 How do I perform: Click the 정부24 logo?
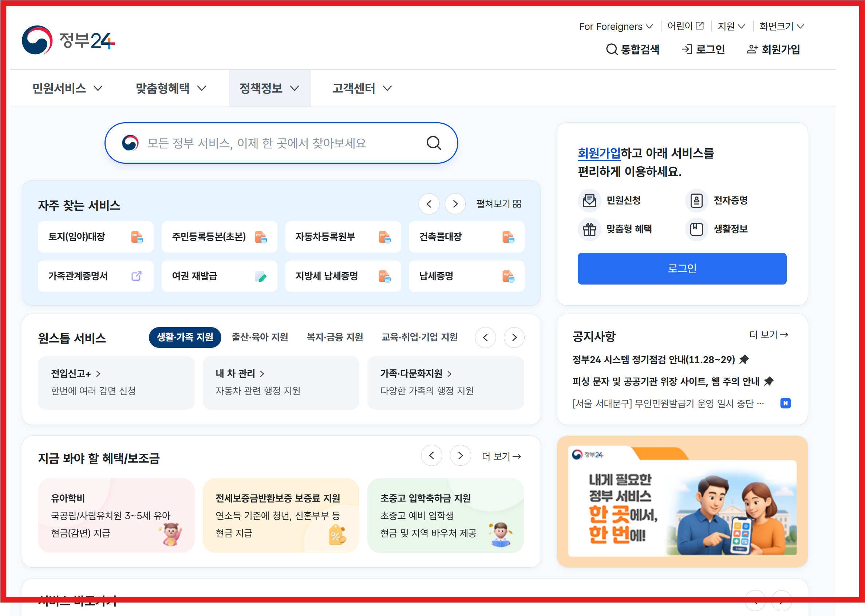[x=68, y=40]
